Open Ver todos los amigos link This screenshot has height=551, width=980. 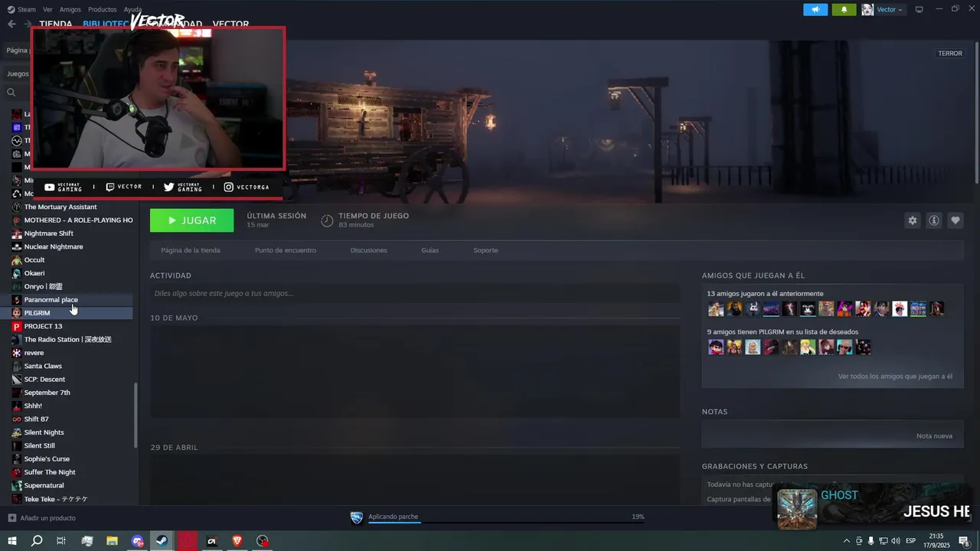[x=895, y=377]
